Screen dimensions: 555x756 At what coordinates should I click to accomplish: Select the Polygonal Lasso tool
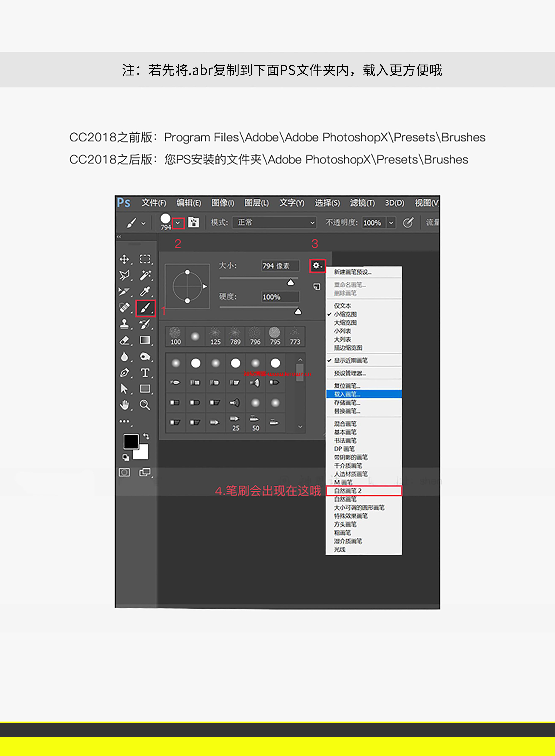[124, 275]
